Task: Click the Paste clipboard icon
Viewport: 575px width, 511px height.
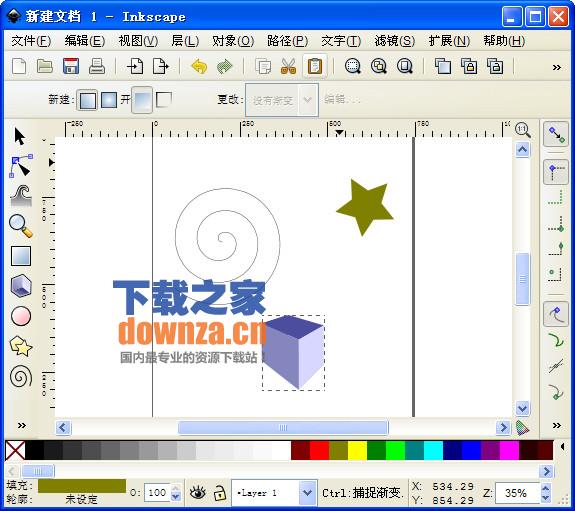Action: [315, 66]
